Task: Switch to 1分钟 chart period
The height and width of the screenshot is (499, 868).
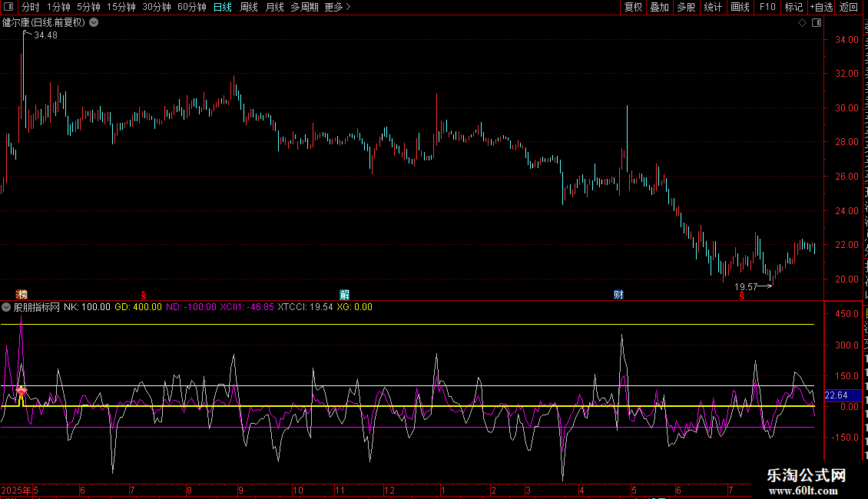Action: (x=58, y=7)
